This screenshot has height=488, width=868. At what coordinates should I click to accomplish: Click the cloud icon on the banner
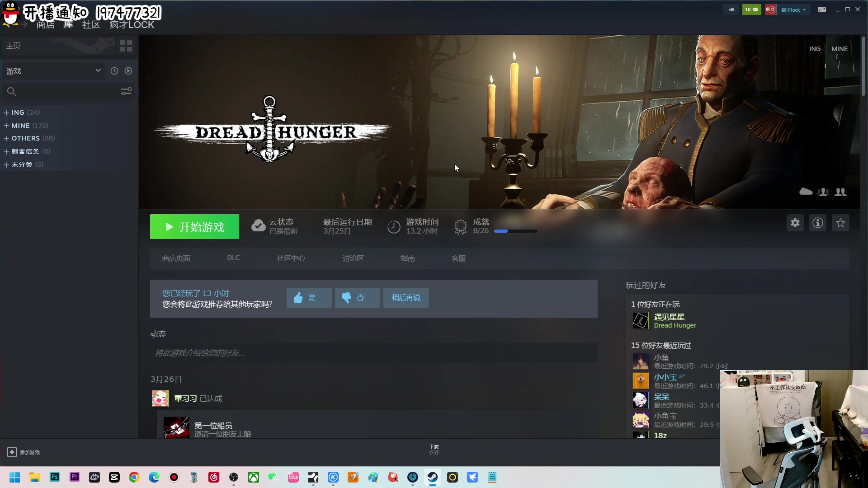pyautogui.click(x=806, y=192)
